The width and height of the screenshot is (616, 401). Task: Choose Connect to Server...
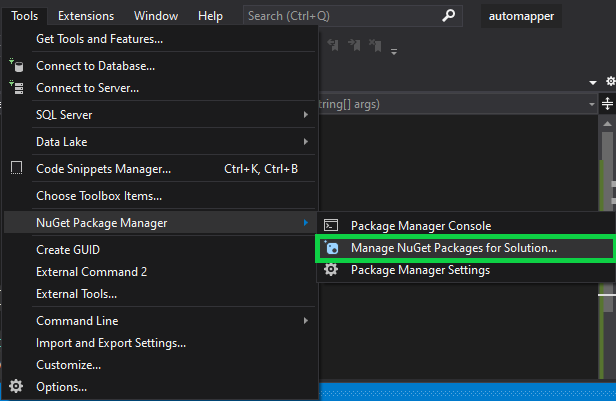point(161,88)
